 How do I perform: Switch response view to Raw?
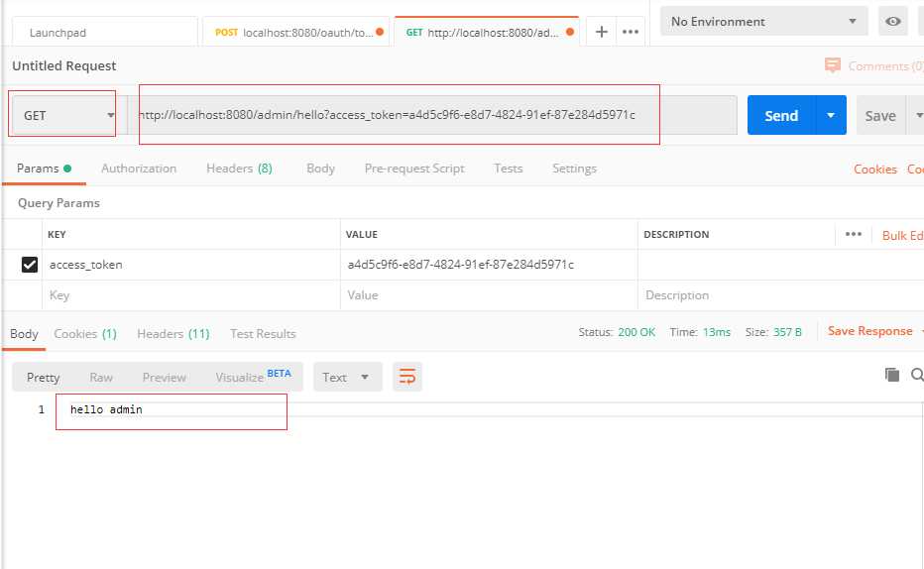pyautogui.click(x=101, y=377)
